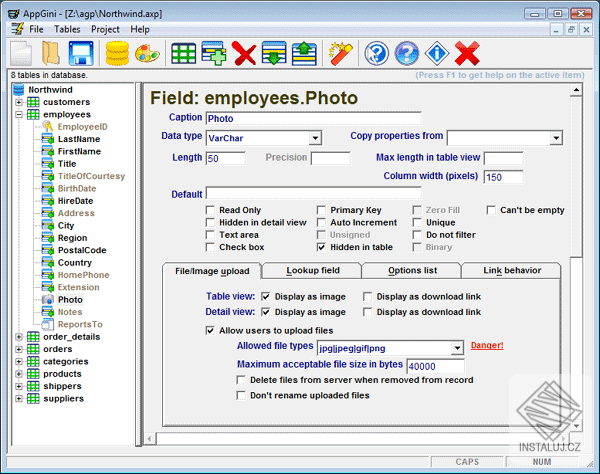Click the Column width (pixels) field
Image resolution: width=600 pixels, height=474 pixels.
(x=503, y=177)
